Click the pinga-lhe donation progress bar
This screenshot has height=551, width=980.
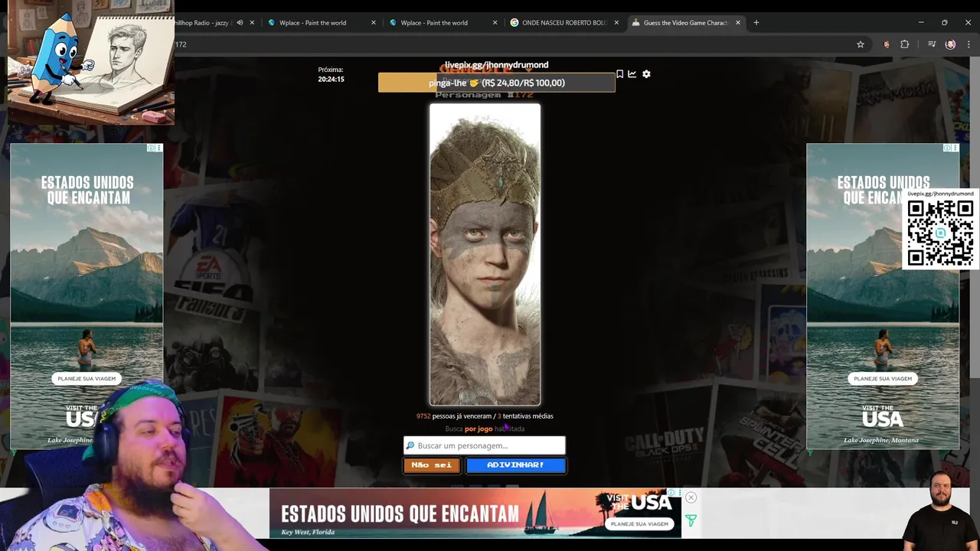[496, 83]
